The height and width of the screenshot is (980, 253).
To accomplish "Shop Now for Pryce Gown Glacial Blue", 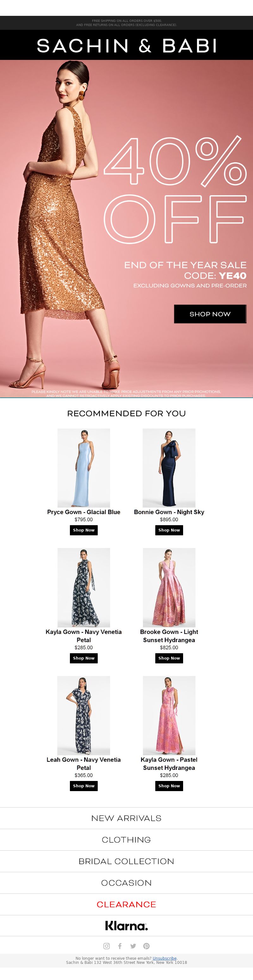I will (x=83, y=530).
